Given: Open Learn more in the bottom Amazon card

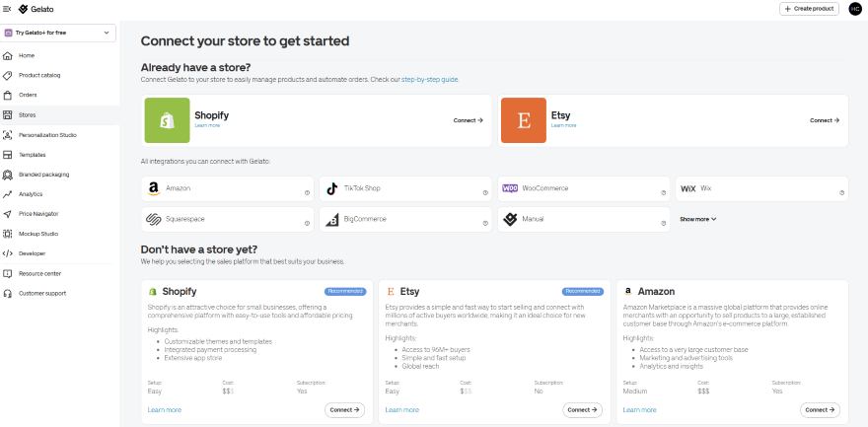Looking at the screenshot, I should click(639, 410).
